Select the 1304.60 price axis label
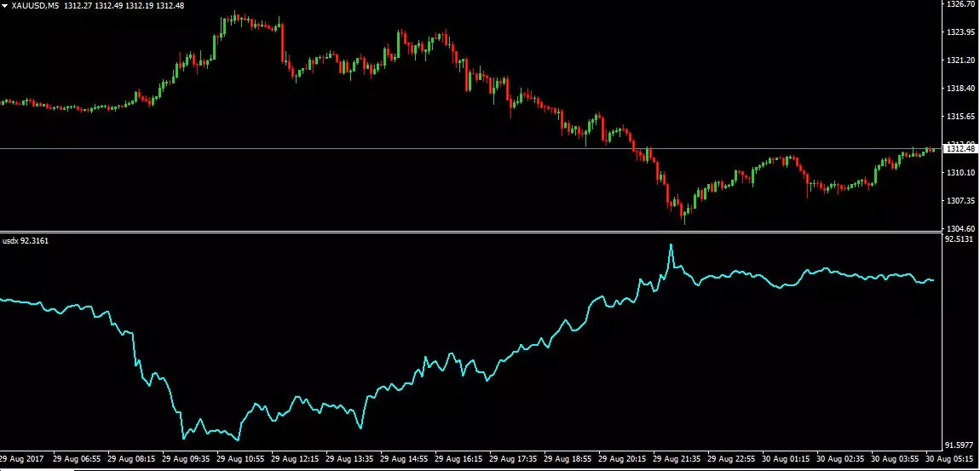Screen dimensions: 980x471 tap(960, 228)
